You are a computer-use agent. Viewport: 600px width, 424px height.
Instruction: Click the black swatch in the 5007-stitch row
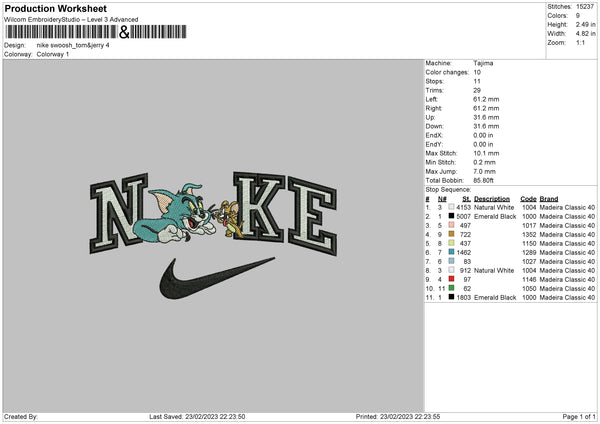tap(451, 216)
